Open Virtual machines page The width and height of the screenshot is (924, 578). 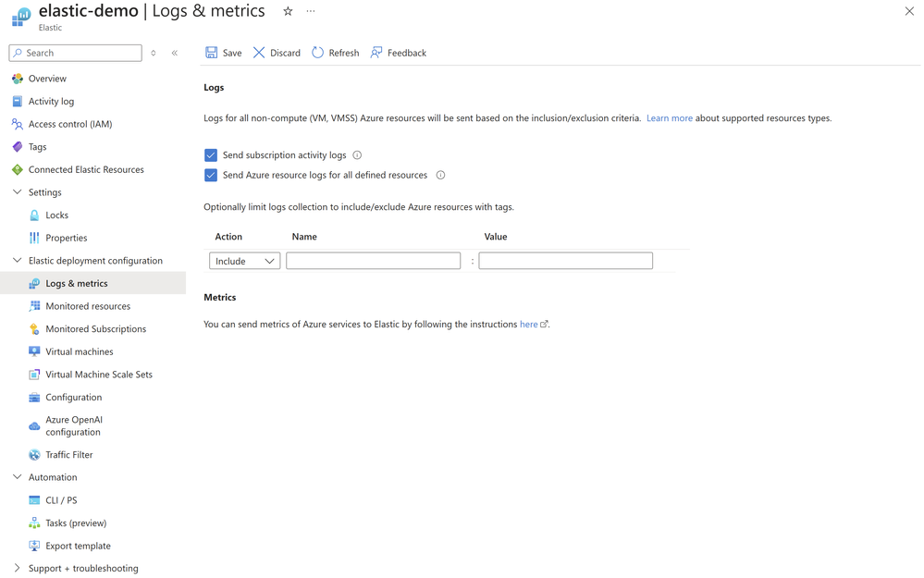tap(80, 351)
